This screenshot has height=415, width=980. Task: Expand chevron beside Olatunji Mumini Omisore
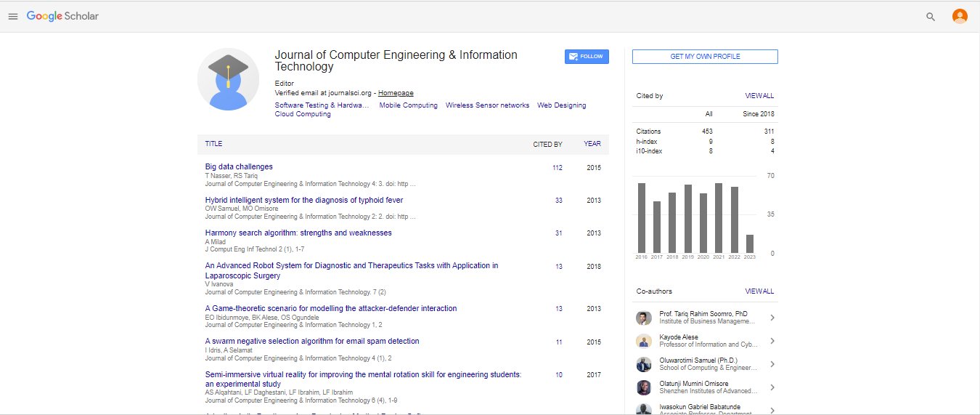tap(772, 387)
